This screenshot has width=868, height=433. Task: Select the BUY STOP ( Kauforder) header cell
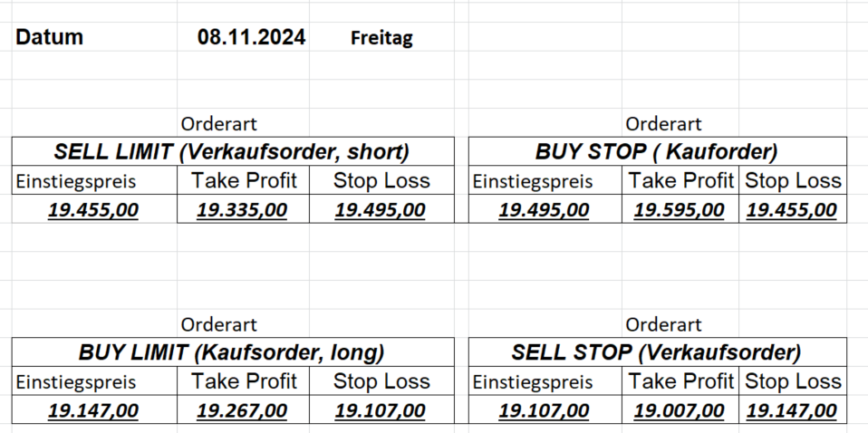[657, 151]
